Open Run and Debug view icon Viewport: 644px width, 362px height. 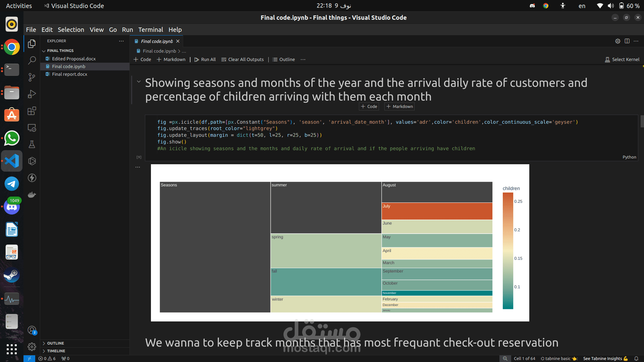[x=32, y=94]
